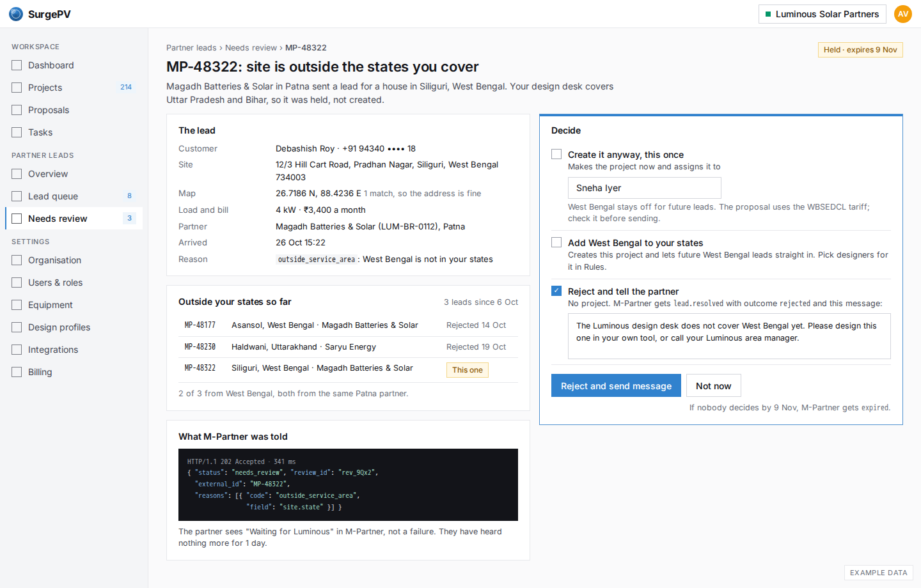Click the map coordinates 26.7186 N, 88.4236 E

[x=319, y=193]
